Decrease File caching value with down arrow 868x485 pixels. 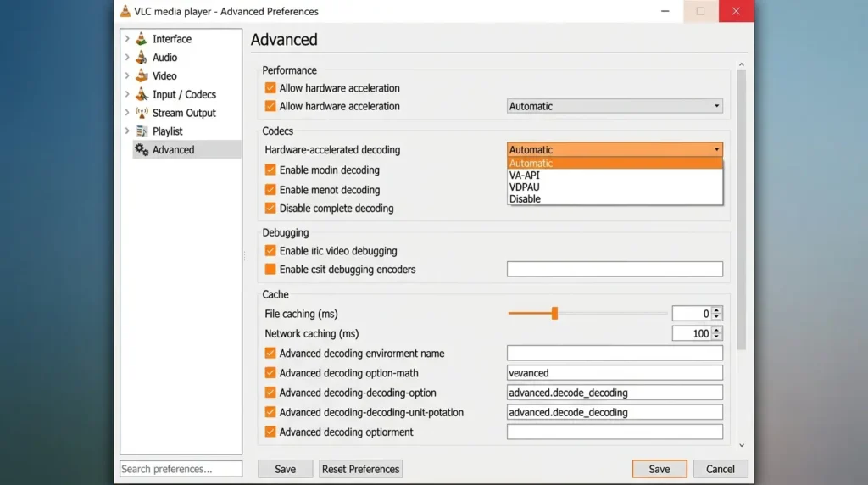point(716,316)
